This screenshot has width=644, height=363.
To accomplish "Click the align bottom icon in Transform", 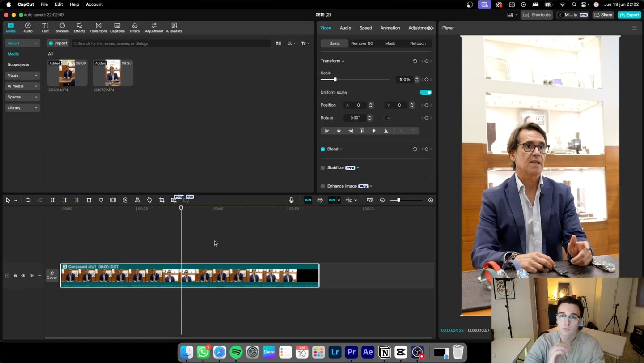I will coord(386,131).
